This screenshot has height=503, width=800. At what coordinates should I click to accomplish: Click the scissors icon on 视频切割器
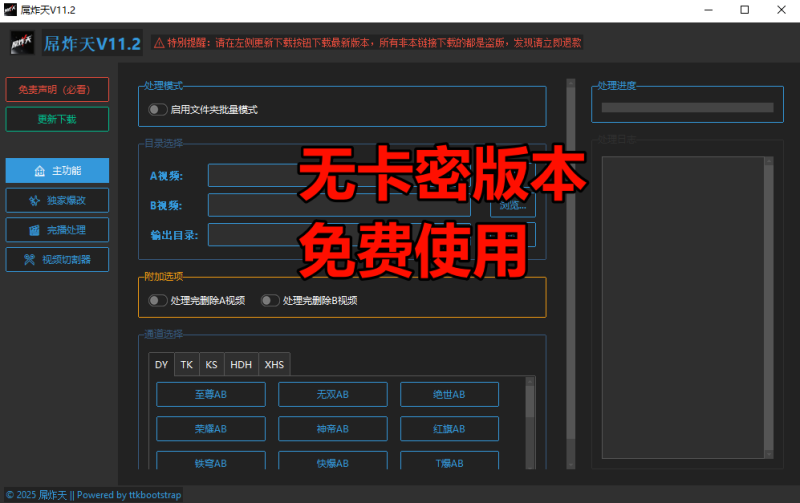pyautogui.click(x=29, y=260)
